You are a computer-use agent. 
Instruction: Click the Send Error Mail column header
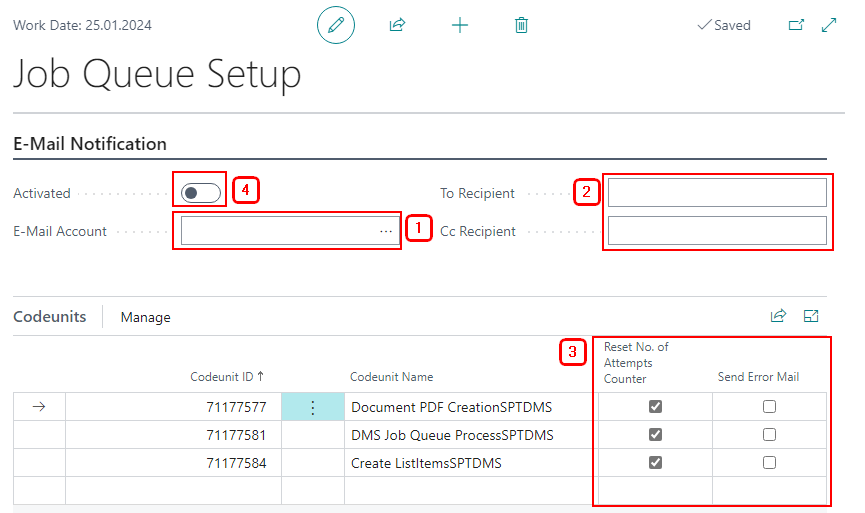[759, 377]
